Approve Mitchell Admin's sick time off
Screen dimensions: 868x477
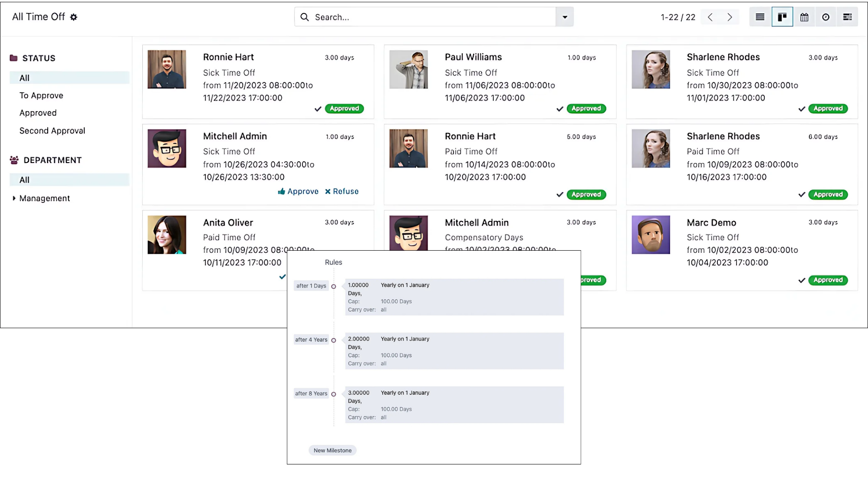click(x=298, y=191)
